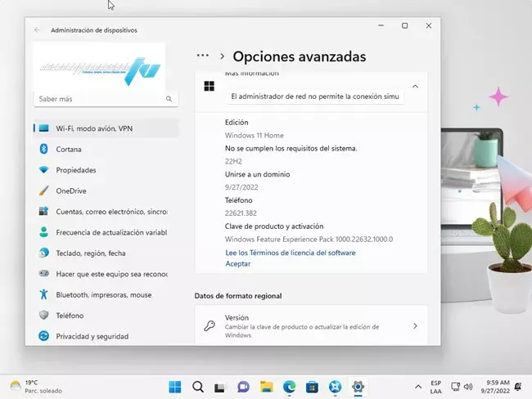Click the Bluetooth icon next to Cortana
Screen dimensions: 532x399
[x=43, y=149]
